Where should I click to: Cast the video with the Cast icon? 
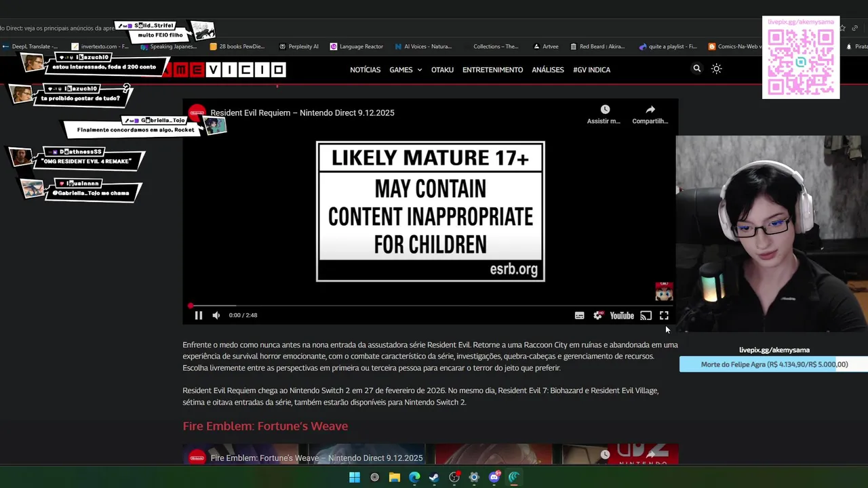[x=646, y=315]
